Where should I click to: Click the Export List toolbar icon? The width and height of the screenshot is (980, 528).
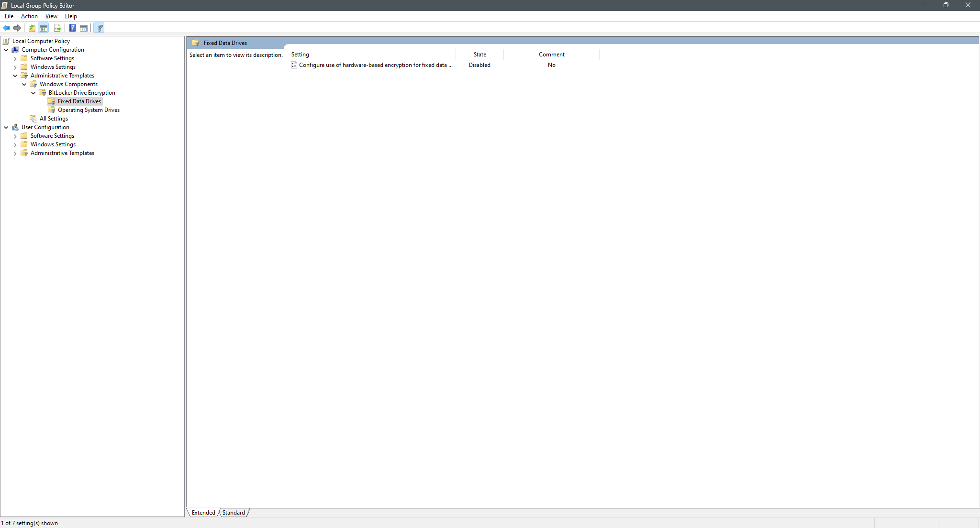[58, 28]
